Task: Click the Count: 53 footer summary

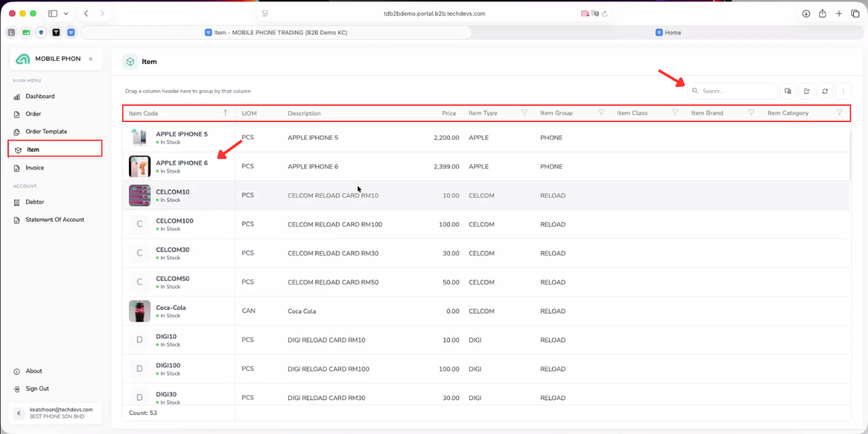Action: tap(143, 413)
